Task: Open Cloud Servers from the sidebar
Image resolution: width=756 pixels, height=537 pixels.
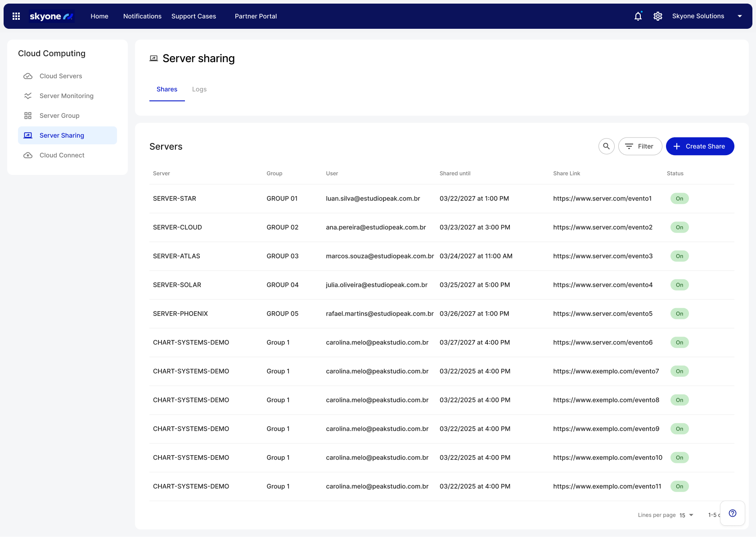Action: 61,76
